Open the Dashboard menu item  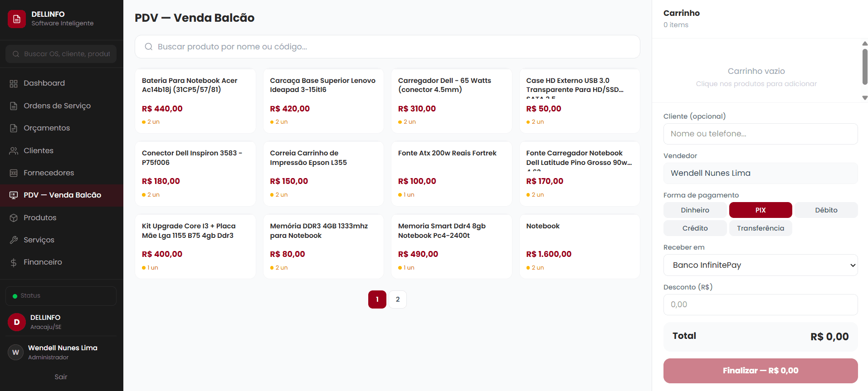62,83
